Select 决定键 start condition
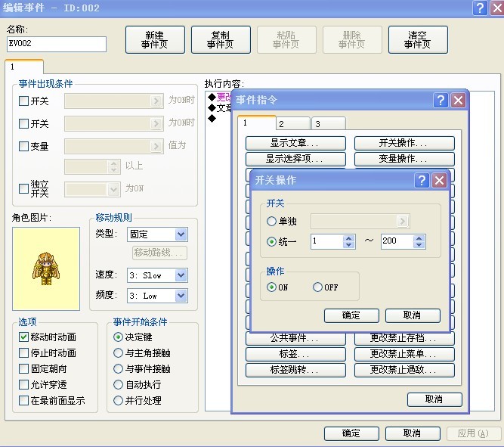The image size is (504, 447). 119,337
